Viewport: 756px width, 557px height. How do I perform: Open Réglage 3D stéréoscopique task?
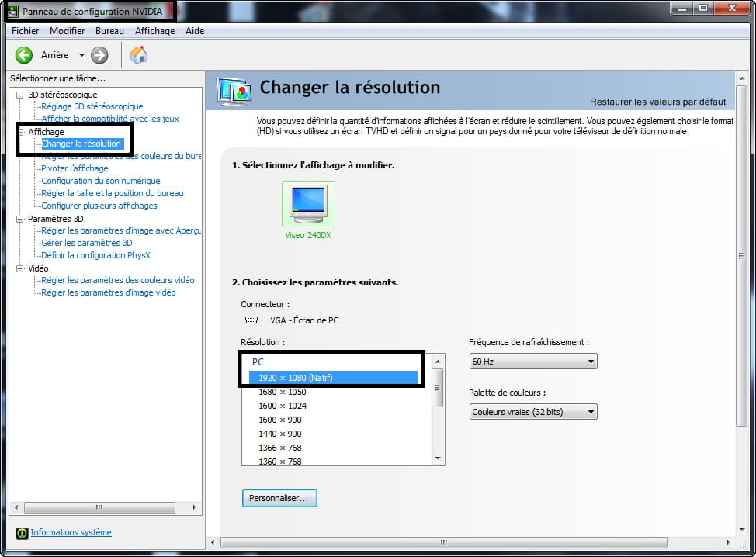pyautogui.click(x=92, y=106)
